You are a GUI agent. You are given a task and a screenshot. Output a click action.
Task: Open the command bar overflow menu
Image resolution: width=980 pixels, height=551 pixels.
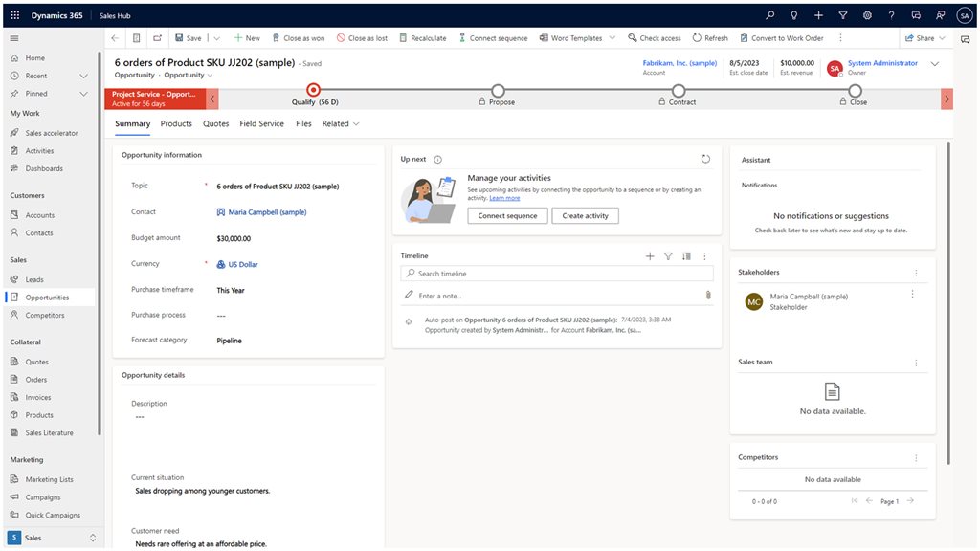[840, 38]
